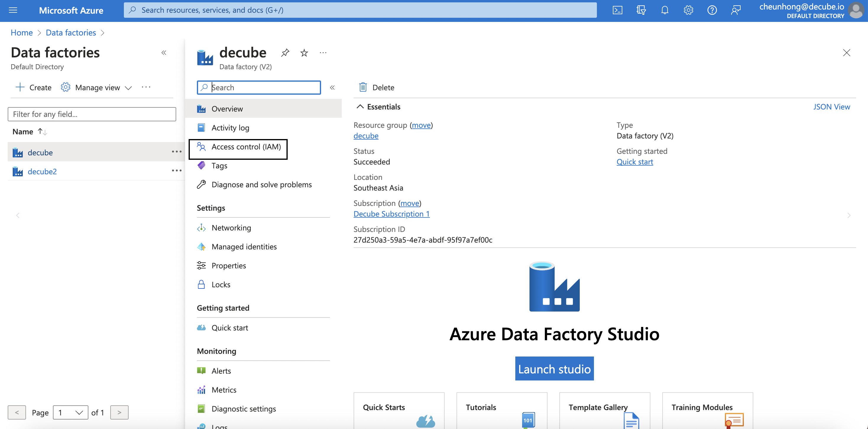The image size is (868, 429).
Task: Open the portal hamburger menu
Action: click(x=13, y=10)
